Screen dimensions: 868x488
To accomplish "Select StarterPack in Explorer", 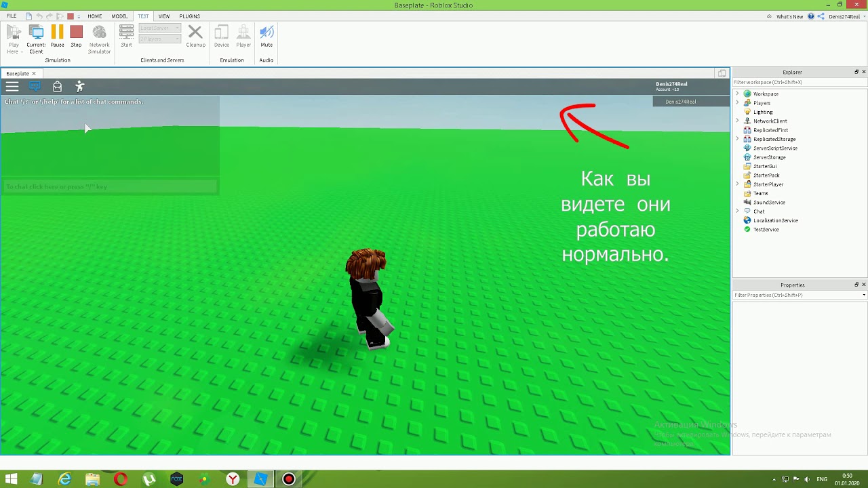I will tap(766, 175).
